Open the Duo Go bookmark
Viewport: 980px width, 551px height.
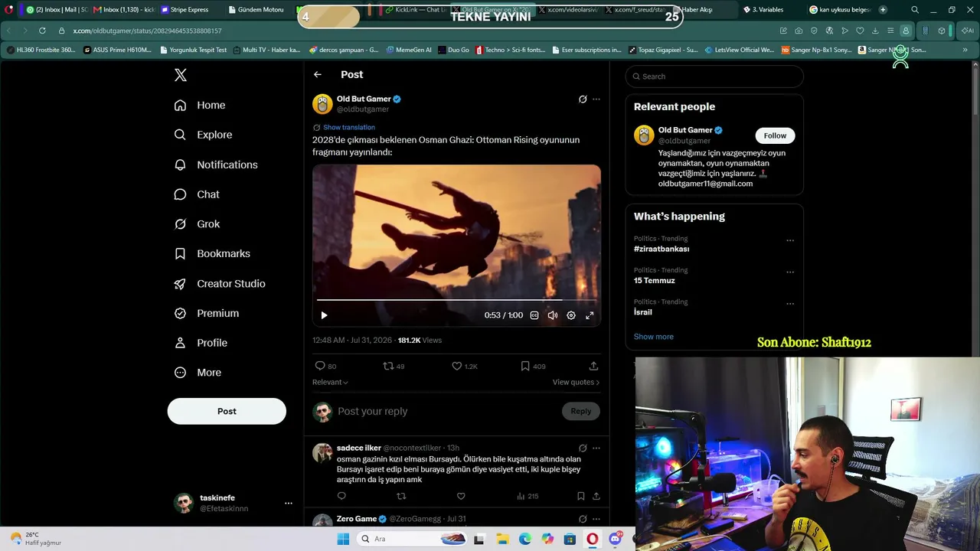(x=454, y=50)
